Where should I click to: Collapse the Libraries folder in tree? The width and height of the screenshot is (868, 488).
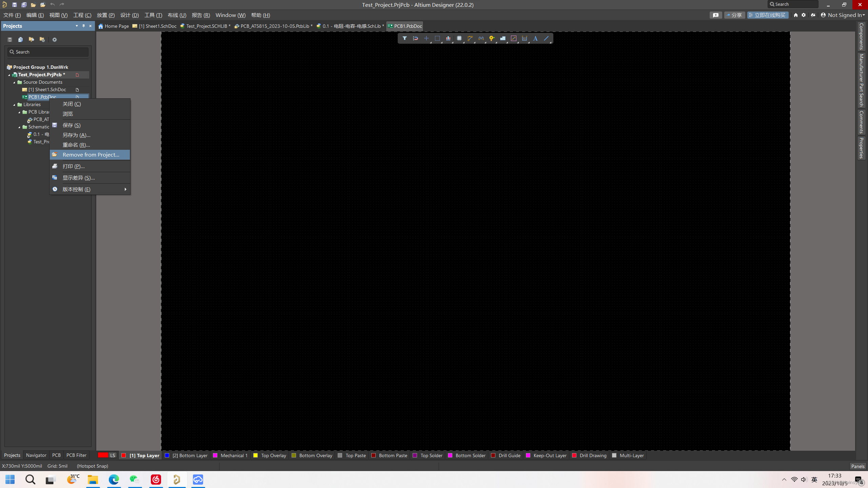pos(14,105)
